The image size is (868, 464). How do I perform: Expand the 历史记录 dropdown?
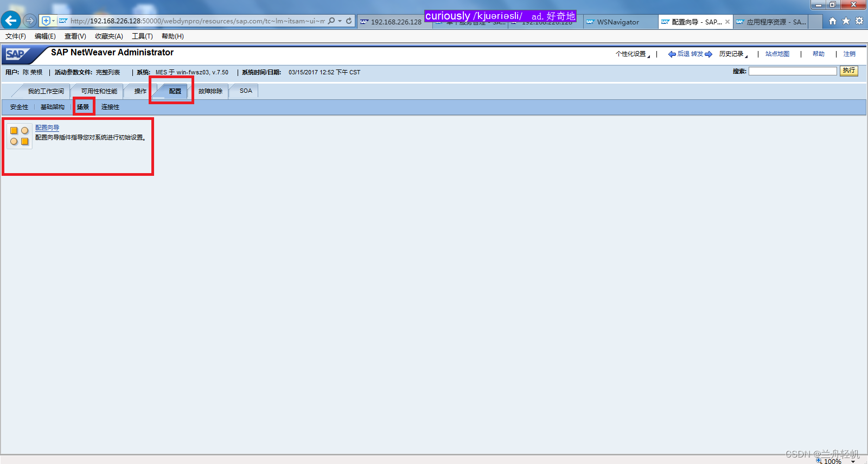click(x=733, y=54)
